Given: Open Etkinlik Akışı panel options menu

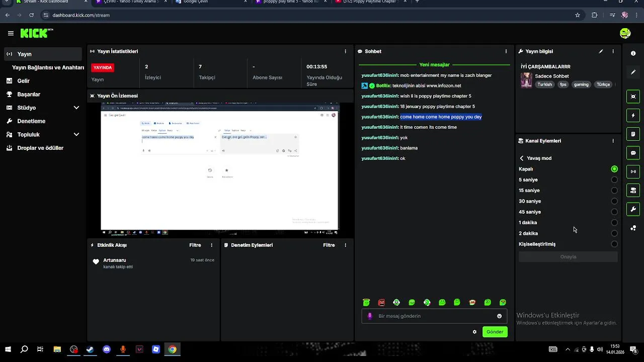Looking at the screenshot, I should coord(211,245).
